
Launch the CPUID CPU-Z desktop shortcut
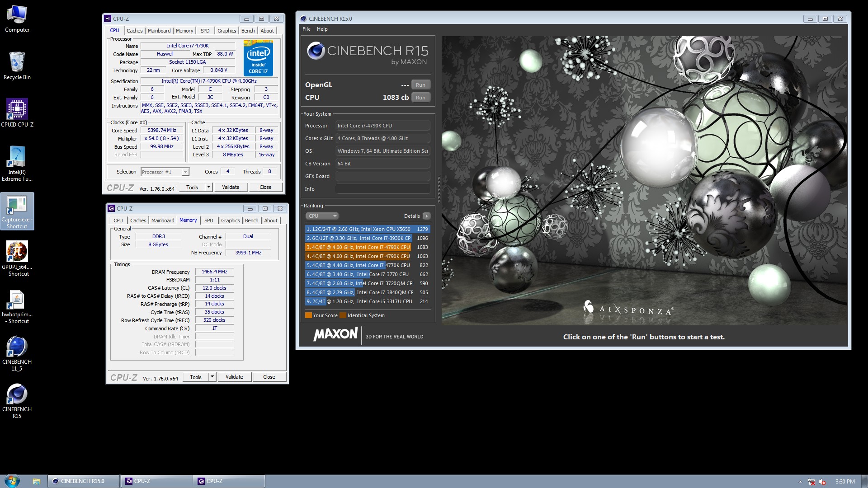point(17,113)
